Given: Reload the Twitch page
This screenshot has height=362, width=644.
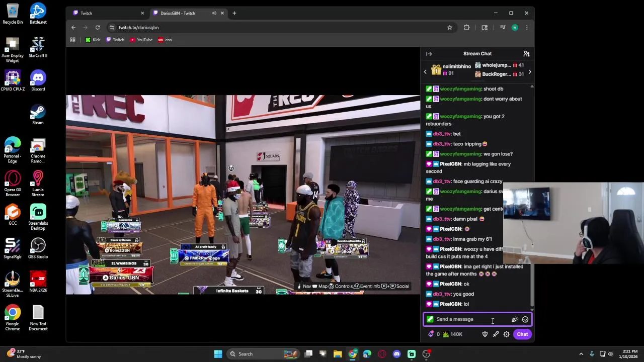Looking at the screenshot, I should pos(98,28).
